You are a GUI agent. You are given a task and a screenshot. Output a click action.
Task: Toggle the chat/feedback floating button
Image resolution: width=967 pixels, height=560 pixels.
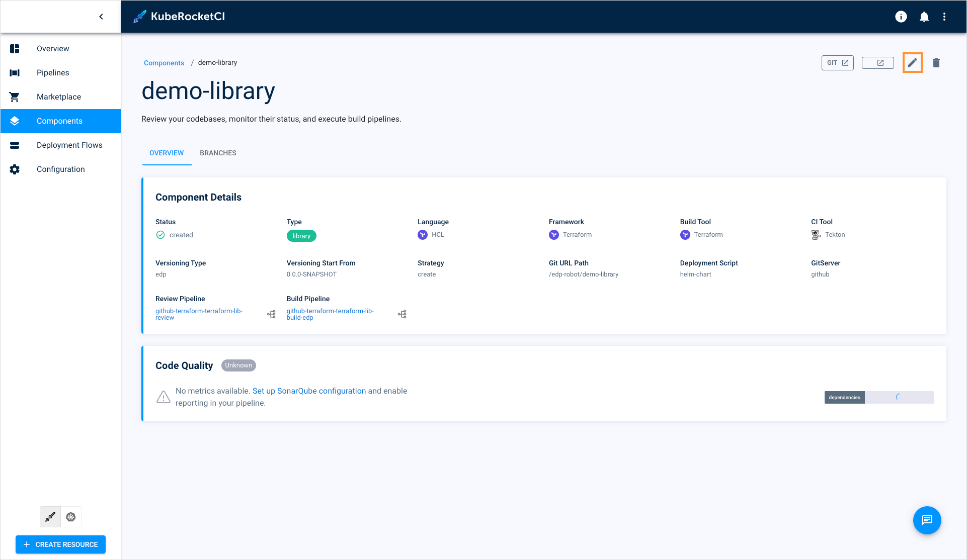927,520
